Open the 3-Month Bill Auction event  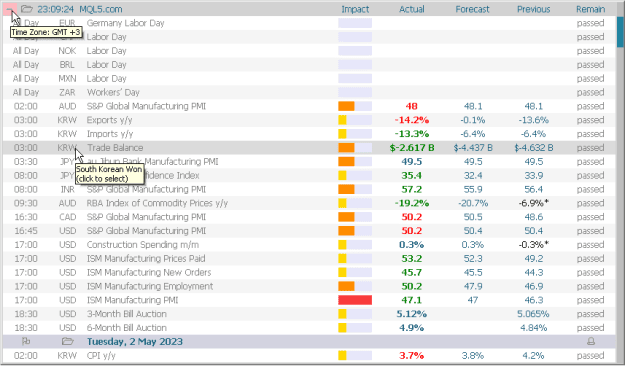126,314
